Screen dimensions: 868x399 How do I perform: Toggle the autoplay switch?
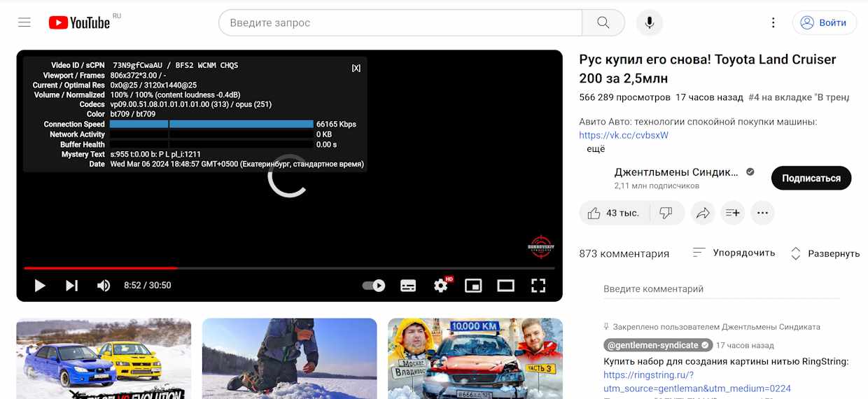pyautogui.click(x=374, y=285)
